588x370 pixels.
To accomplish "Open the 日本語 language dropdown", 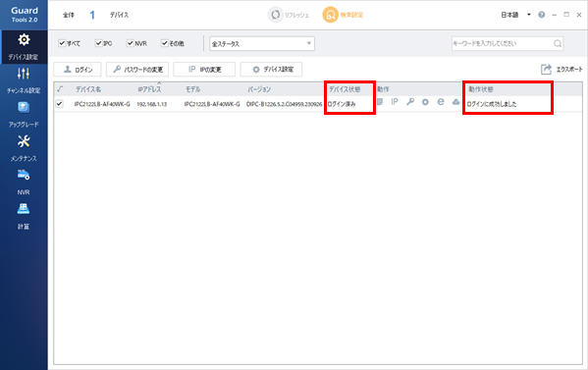I will pyautogui.click(x=515, y=15).
